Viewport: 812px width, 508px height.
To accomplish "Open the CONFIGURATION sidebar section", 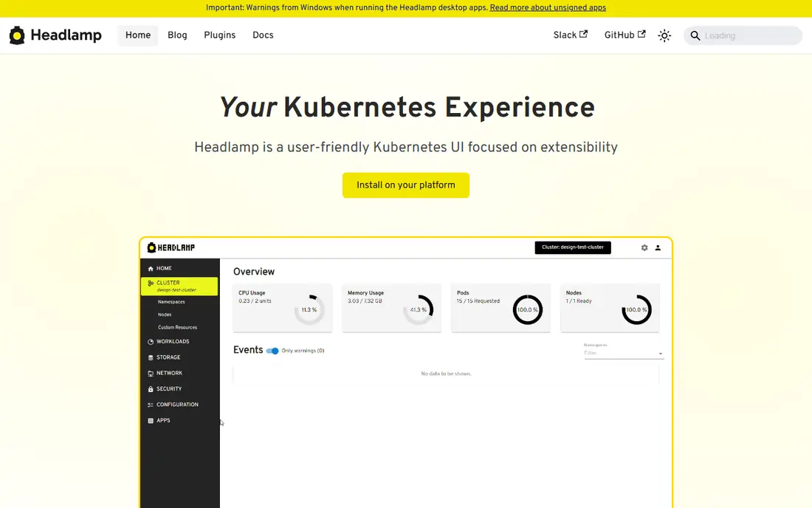I will 179,405.
